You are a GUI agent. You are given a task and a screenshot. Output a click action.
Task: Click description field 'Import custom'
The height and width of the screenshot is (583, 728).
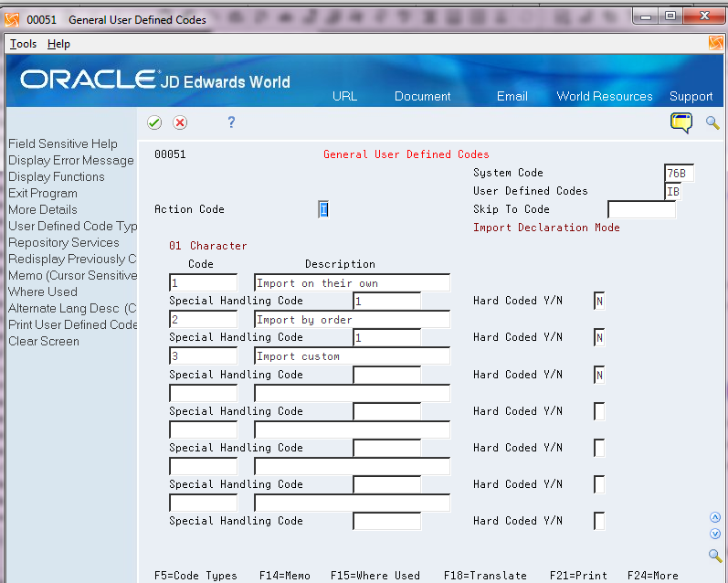[x=352, y=356]
